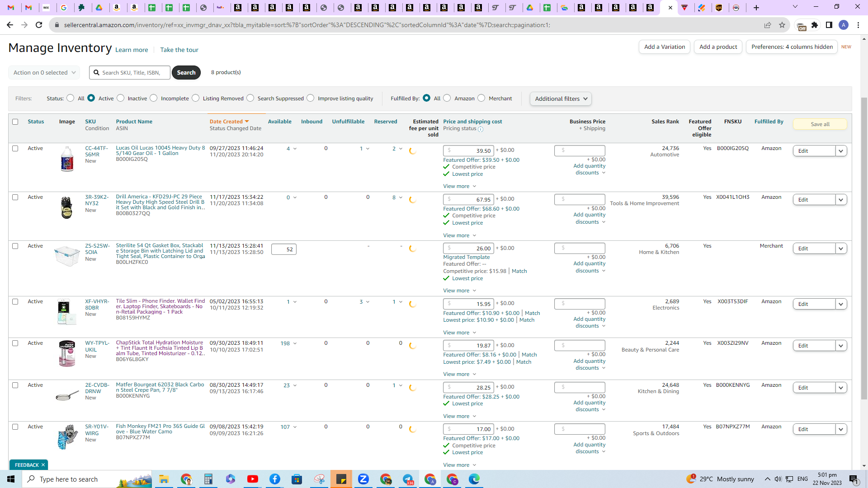Screen dimensions: 868x488
Task: Click the Search button
Action: 186,72
